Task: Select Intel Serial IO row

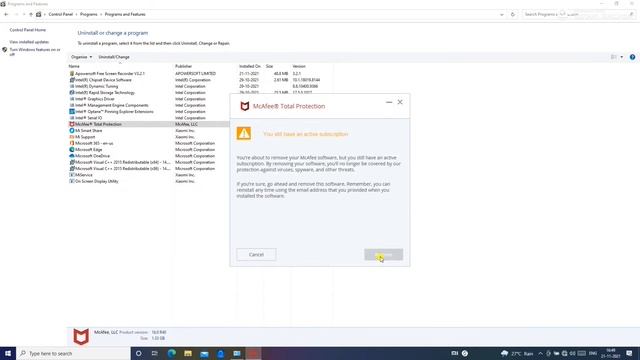Action: tap(149, 118)
